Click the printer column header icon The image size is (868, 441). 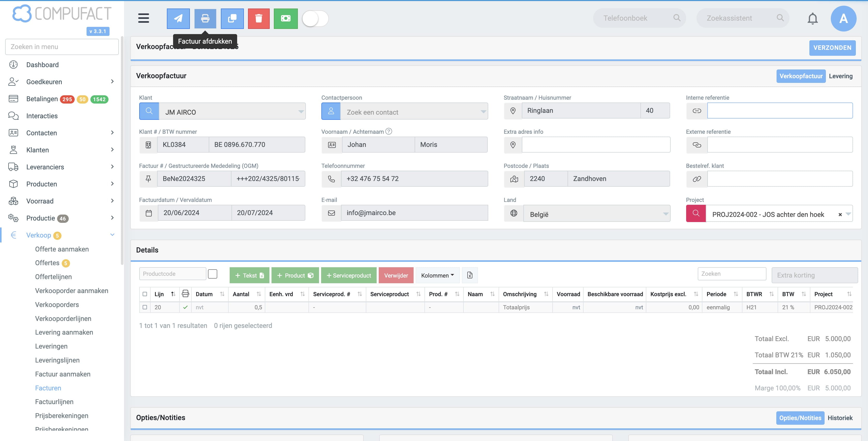click(x=185, y=294)
